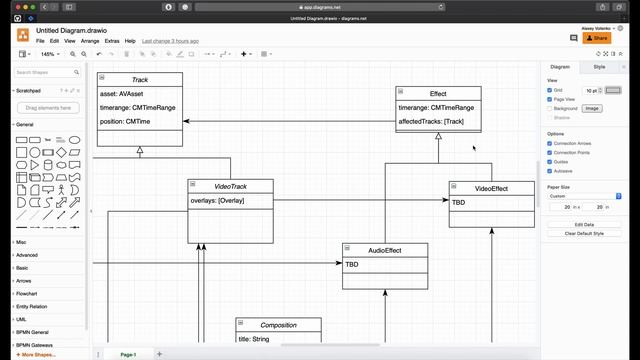The image size is (640, 360).
Task: Open the waypoints style dropdown
Action: (x=225, y=54)
